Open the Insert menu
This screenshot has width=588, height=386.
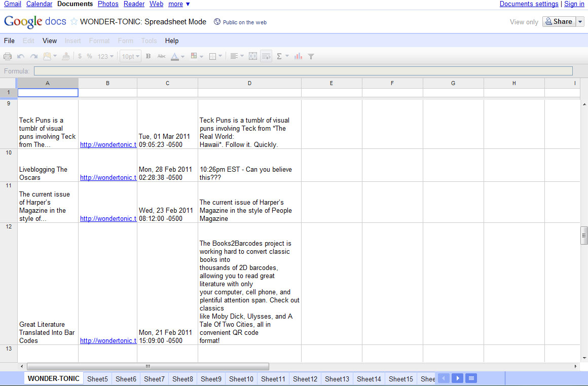[x=73, y=41]
